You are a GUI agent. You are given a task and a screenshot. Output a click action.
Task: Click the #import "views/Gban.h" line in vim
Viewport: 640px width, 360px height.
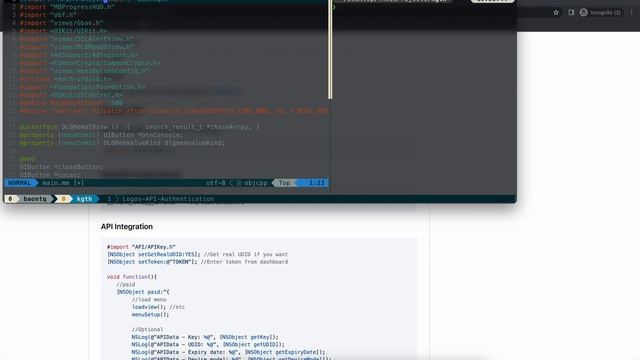coord(61,23)
